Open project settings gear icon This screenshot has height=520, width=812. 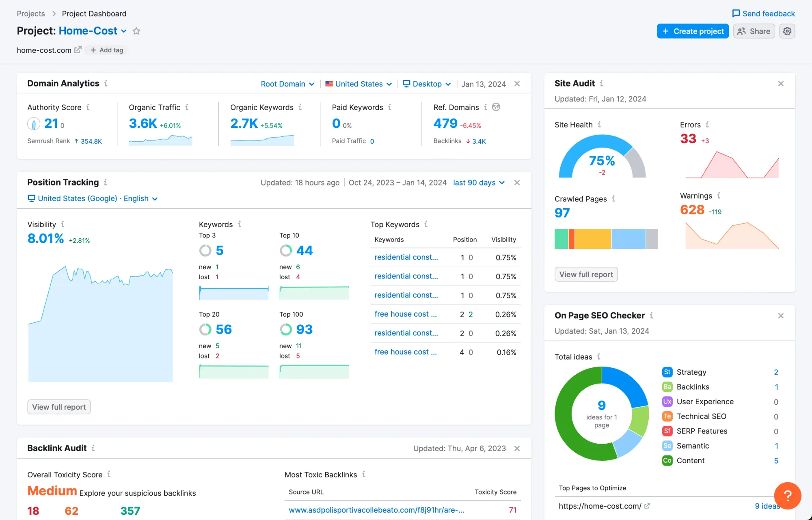tap(787, 31)
